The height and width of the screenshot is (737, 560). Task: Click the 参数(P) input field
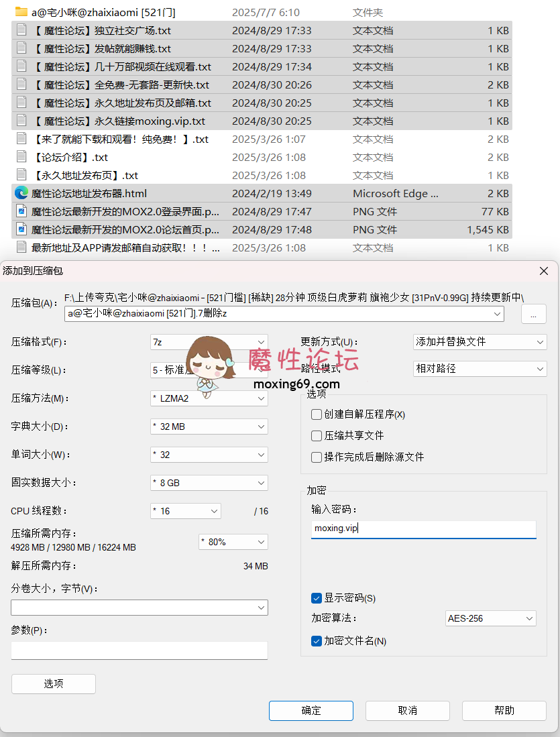(139, 650)
